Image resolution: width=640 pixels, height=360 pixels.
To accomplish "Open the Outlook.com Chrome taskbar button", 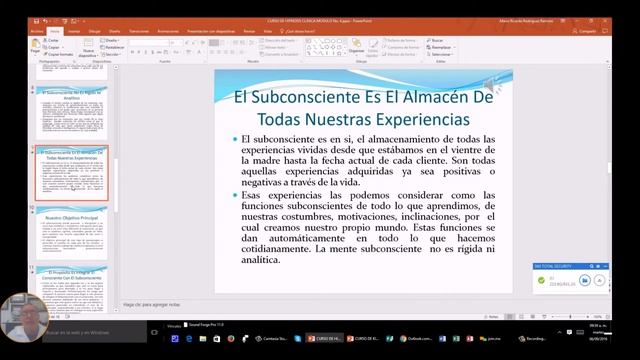I will [x=416, y=338].
